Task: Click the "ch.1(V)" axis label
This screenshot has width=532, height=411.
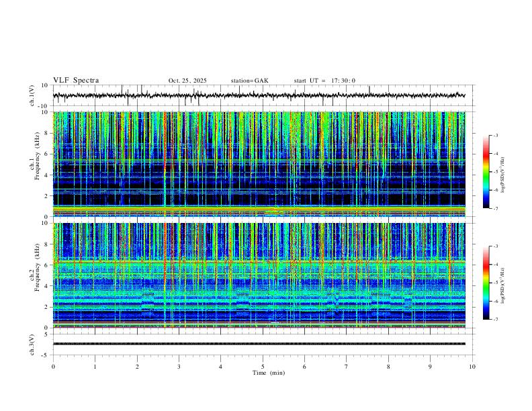Action: click(x=32, y=95)
